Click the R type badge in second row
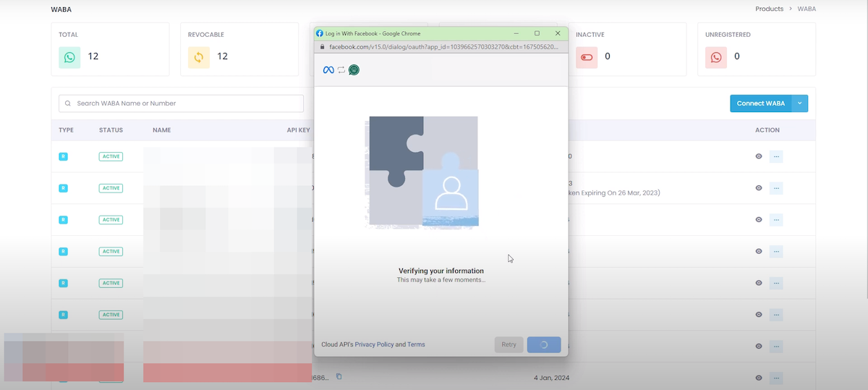 [x=63, y=188]
